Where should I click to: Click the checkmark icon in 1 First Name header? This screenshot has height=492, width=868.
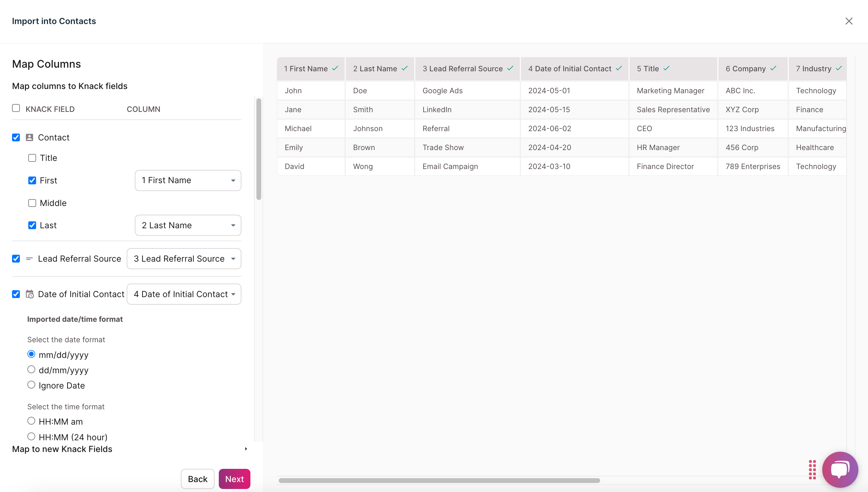335,68
